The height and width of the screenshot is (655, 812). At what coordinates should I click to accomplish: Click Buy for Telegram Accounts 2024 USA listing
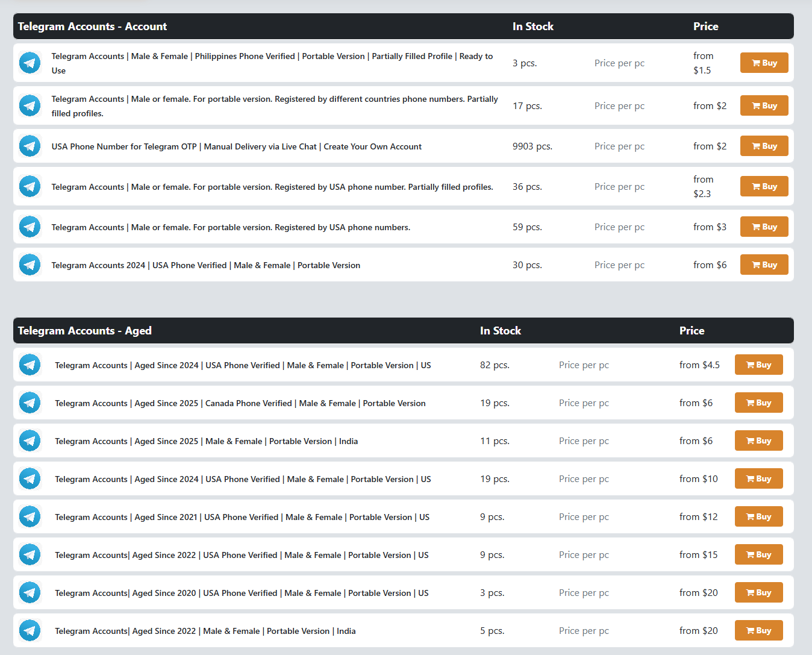tap(764, 265)
